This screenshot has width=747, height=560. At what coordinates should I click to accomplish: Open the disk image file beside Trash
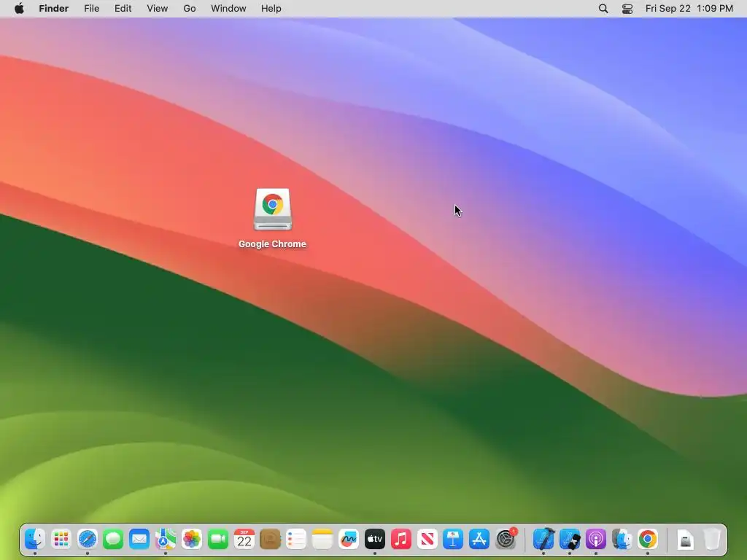click(x=686, y=539)
